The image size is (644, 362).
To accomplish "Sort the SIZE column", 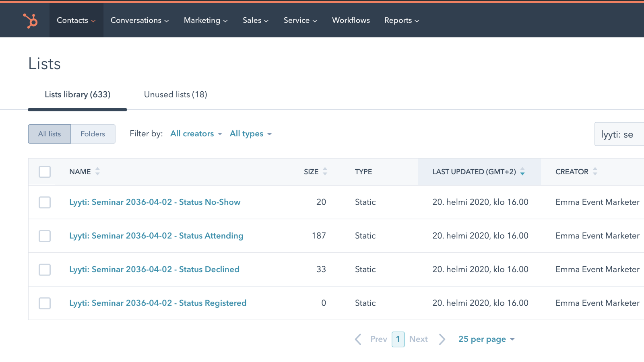I will tap(325, 171).
